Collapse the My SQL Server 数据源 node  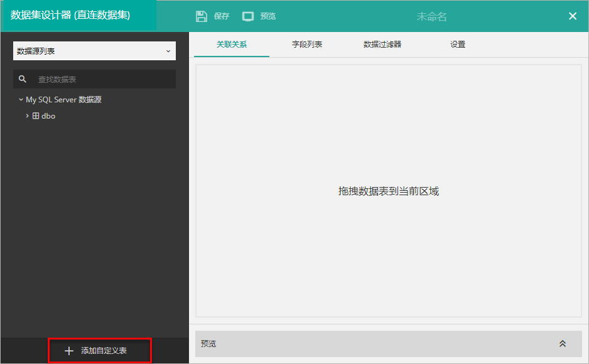tap(21, 100)
